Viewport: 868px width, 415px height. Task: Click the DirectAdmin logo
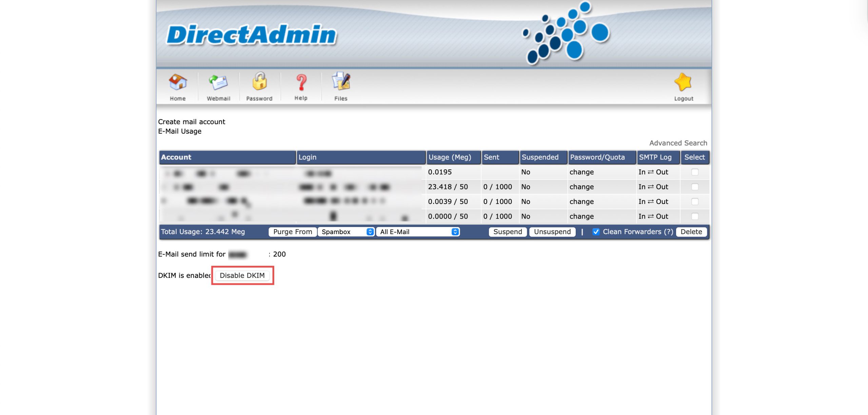point(251,35)
